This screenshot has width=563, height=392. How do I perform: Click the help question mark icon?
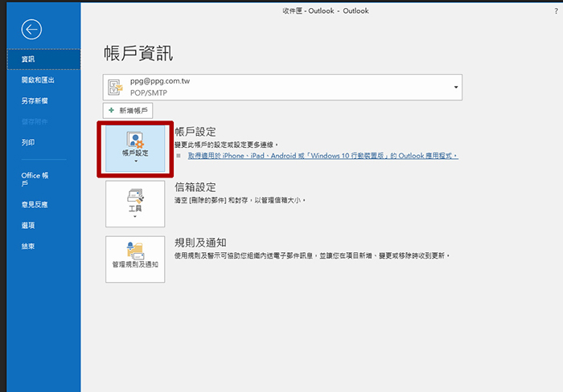pyautogui.click(x=556, y=11)
